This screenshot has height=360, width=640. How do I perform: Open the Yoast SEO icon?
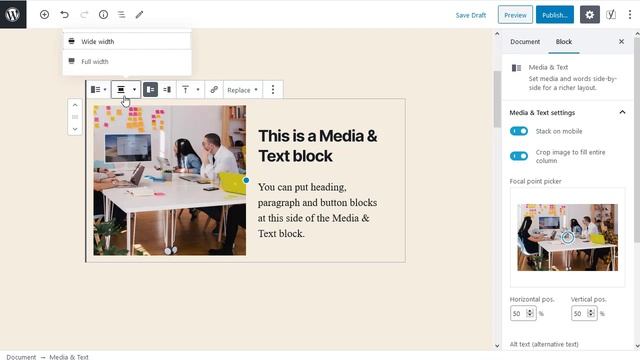(611, 15)
